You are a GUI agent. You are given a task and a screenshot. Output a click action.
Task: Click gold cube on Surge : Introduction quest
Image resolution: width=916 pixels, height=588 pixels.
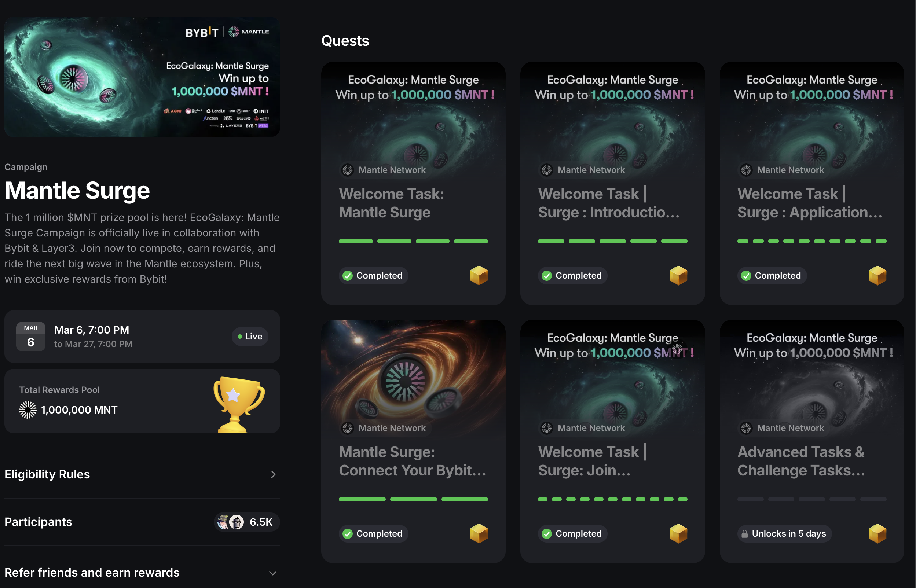(678, 275)
